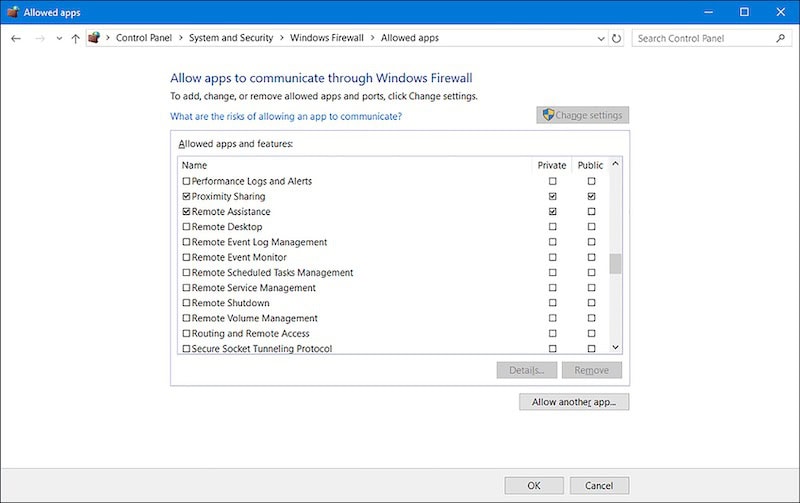Image resolution: width=800 pixels, height=503 pixels.
Task: Minimize the Allowed apps window
Action: (x=708, y=12)
